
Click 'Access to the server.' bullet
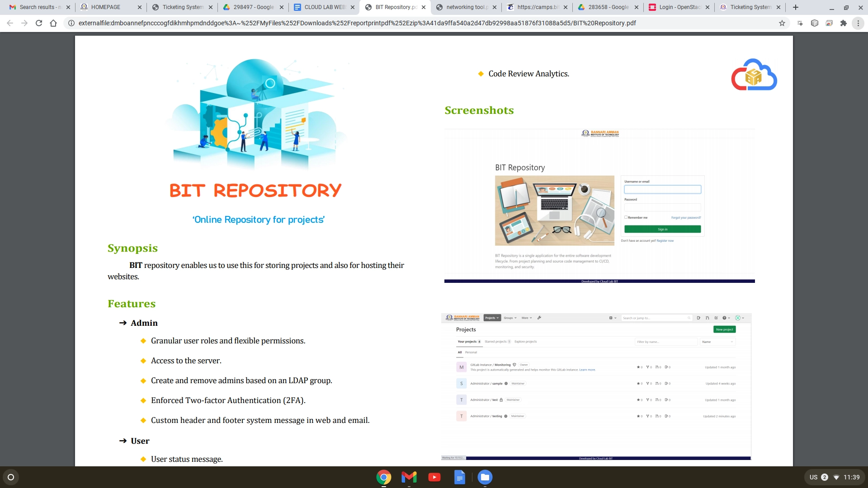point(186,361)
